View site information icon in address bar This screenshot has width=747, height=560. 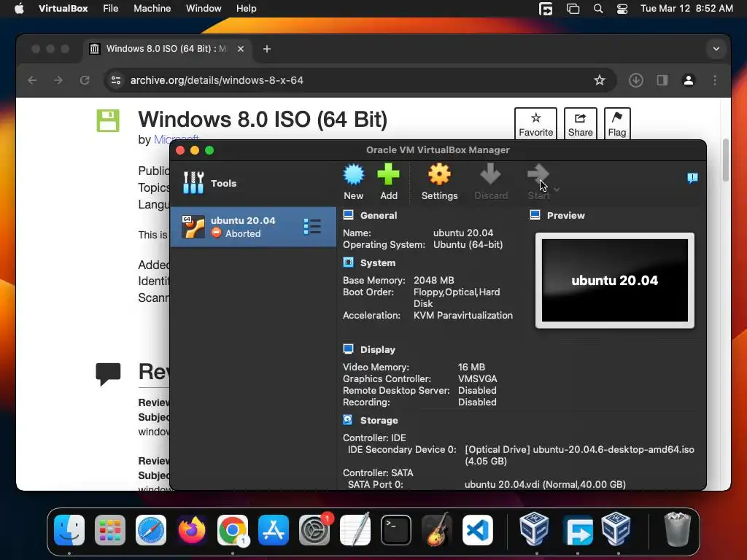[116, 80]
